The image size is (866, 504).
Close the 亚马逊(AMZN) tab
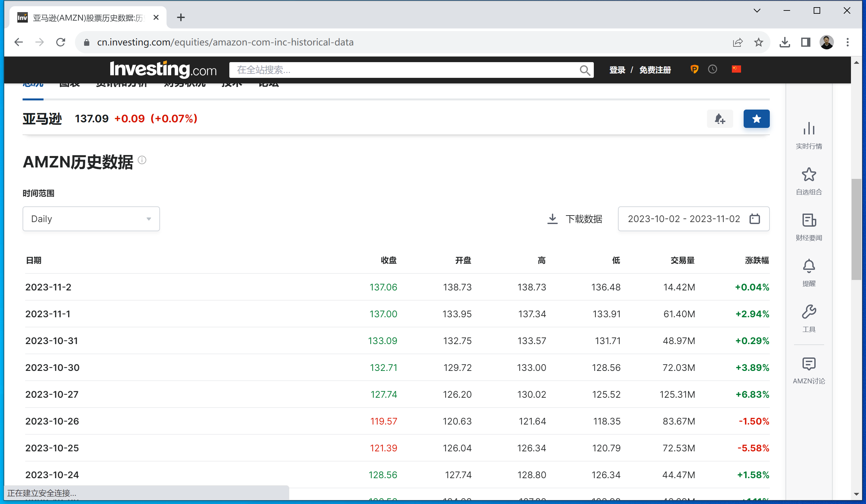(x=156, y=18)
